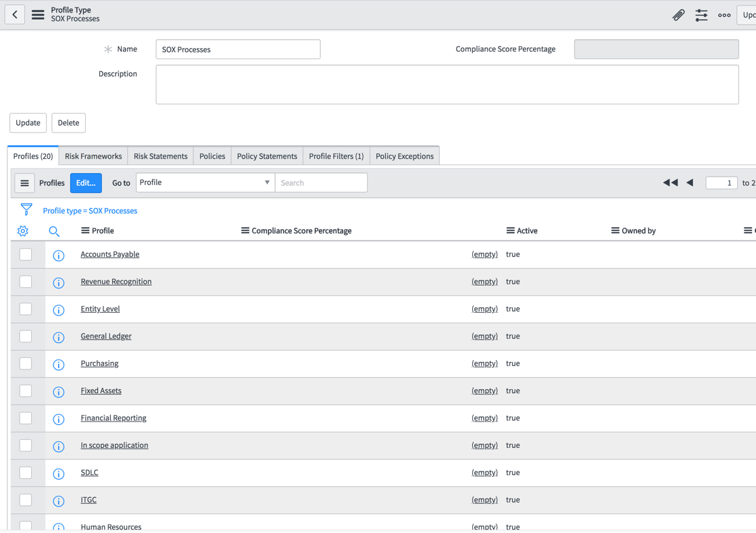Select the In scope application row checkbox
The height and width of the screenshot is (533, 756).
coord(26,445)
